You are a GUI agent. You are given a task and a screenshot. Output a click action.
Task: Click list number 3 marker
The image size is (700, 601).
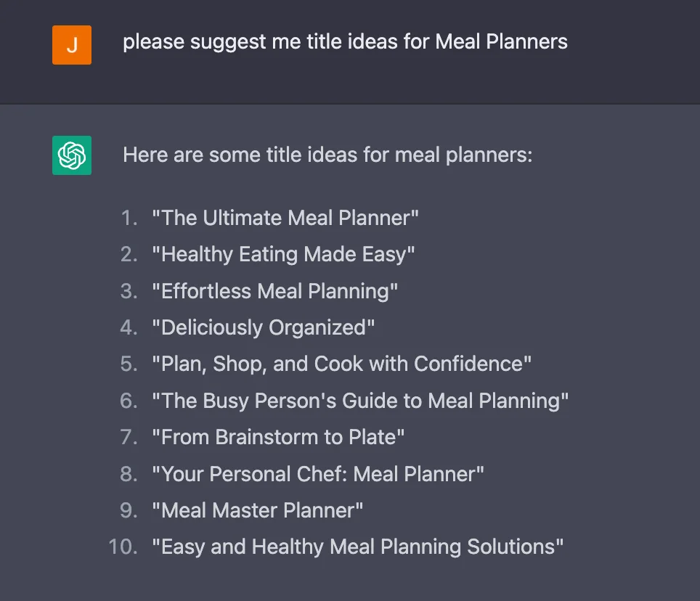129,291
